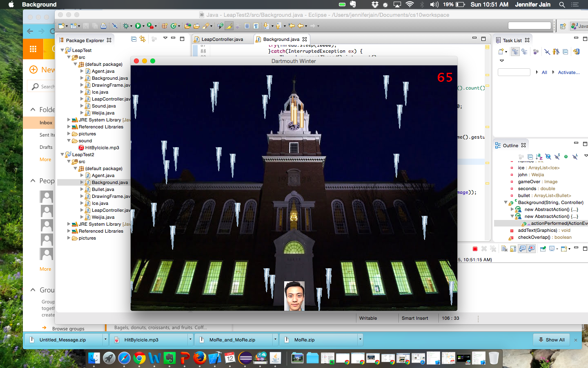Screen dimensions: 588x368
Task: Open Package Explorer view menu triangle
Action: 165,38
